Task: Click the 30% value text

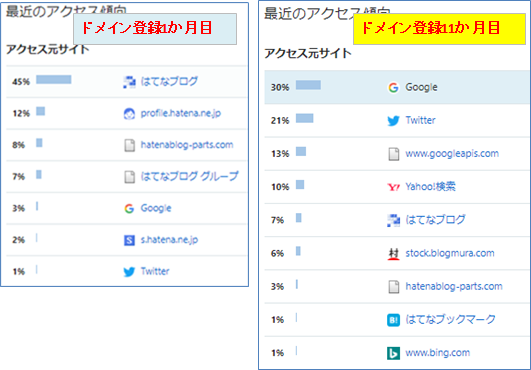Action: point(280,88)
